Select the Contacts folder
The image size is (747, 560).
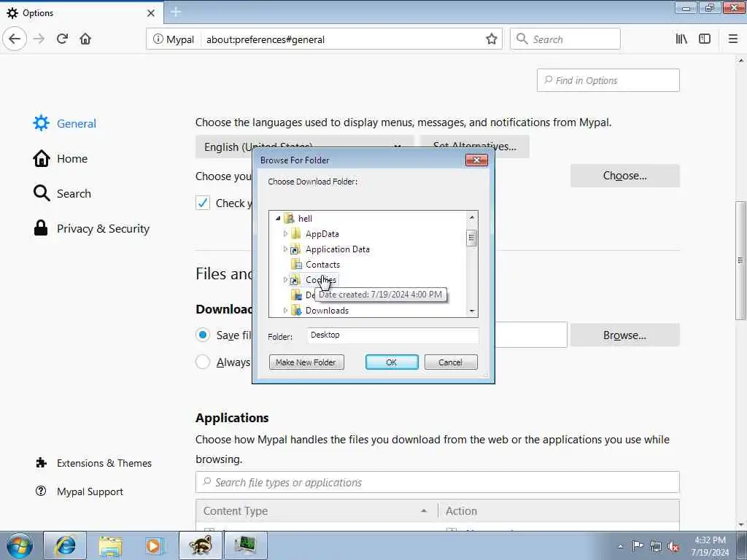point(322,264)
